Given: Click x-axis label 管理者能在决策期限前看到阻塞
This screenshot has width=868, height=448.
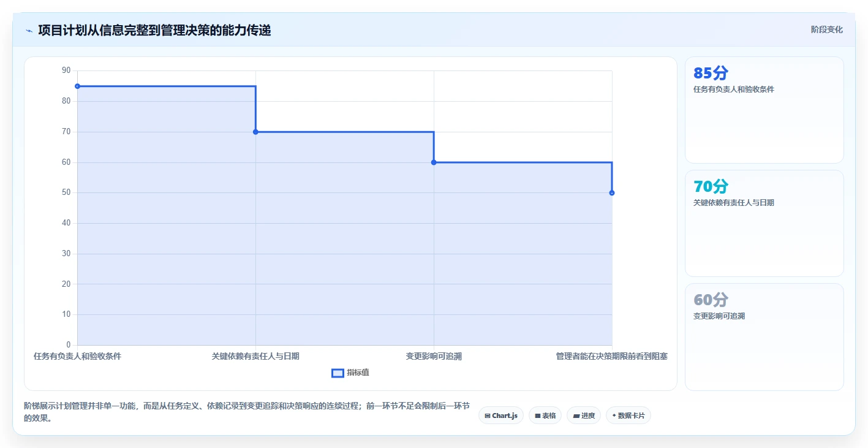Looking at the screenshot, I should tap(612, 356).
